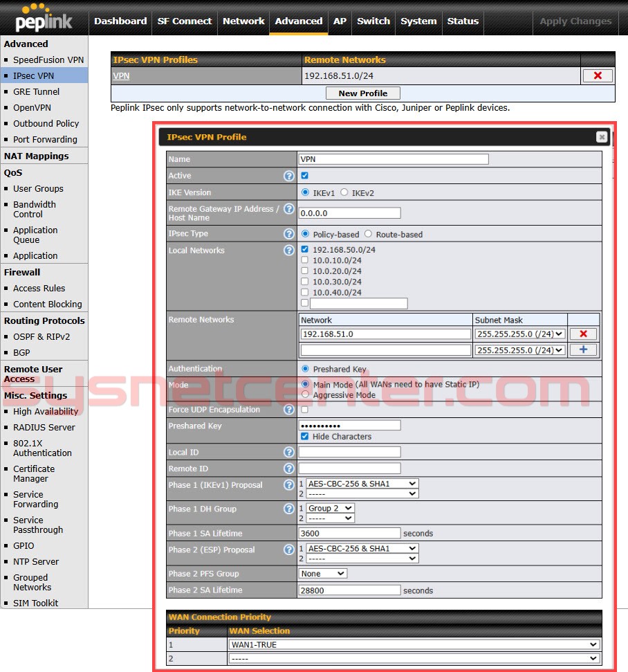Select Preshared Key authentication radio
Image resolution: width=628 pixels, height=672 pixels.
pyautogui.click(x=305, y=369)
